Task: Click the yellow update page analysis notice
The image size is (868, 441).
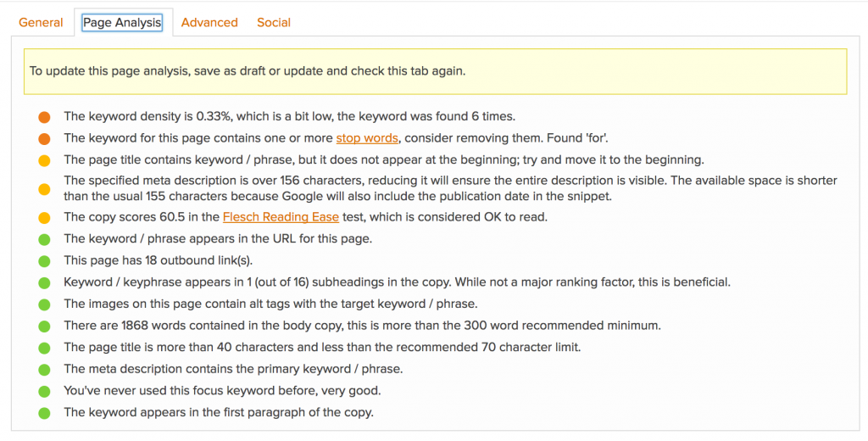Action: coord(435,71)
